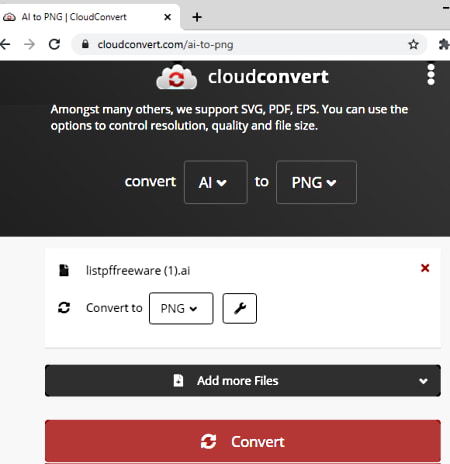Bookmark page with the star icon

coord(413,44)
